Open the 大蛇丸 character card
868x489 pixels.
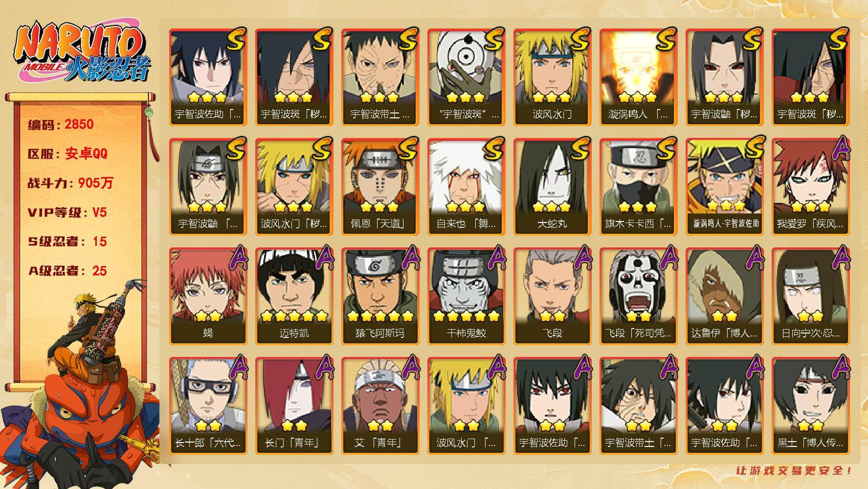pos(552,187)
